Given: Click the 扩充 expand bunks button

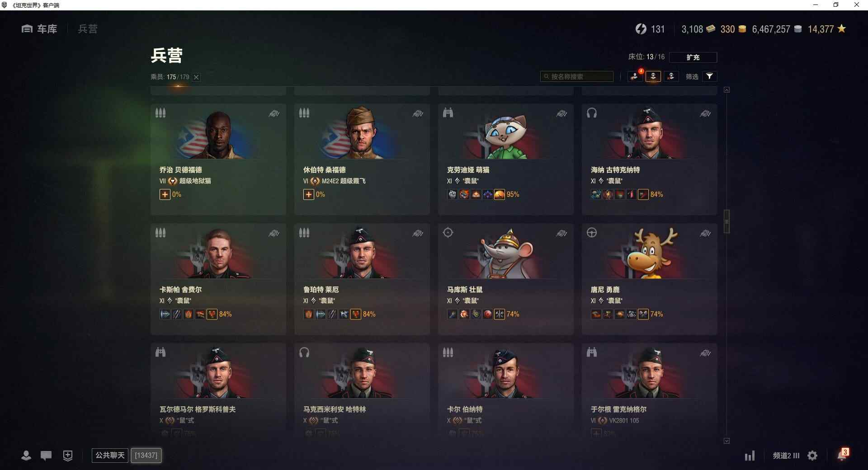Looking at the screenshot, I should (693, 57).
